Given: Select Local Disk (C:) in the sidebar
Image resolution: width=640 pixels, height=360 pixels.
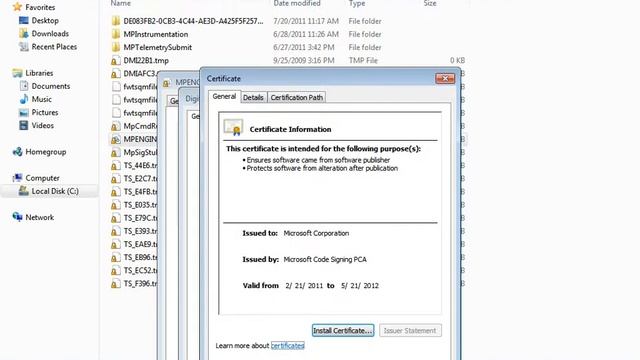Looking at the screenshot, I should coord(55,191).
